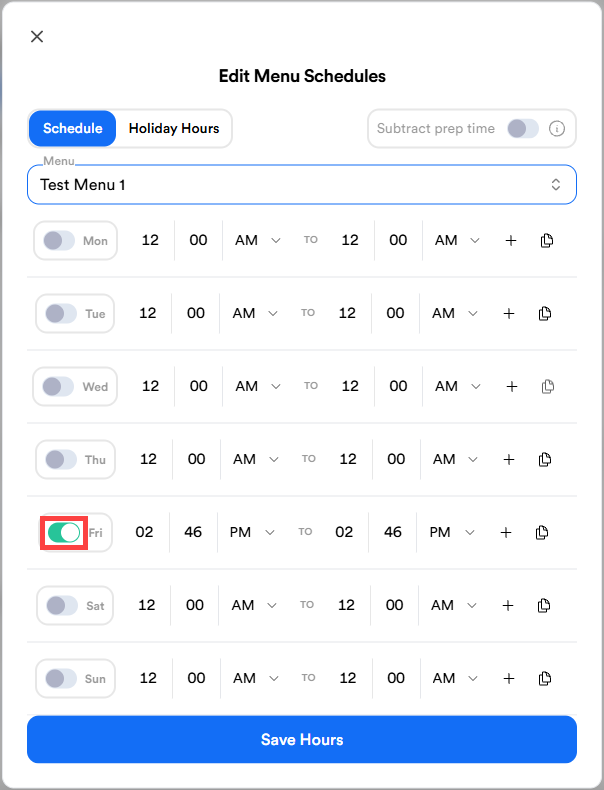The width and height of the screenshot is (604, 790).
Task: Expand Wednesday end time AM dropdown
Action: [456, 386]
